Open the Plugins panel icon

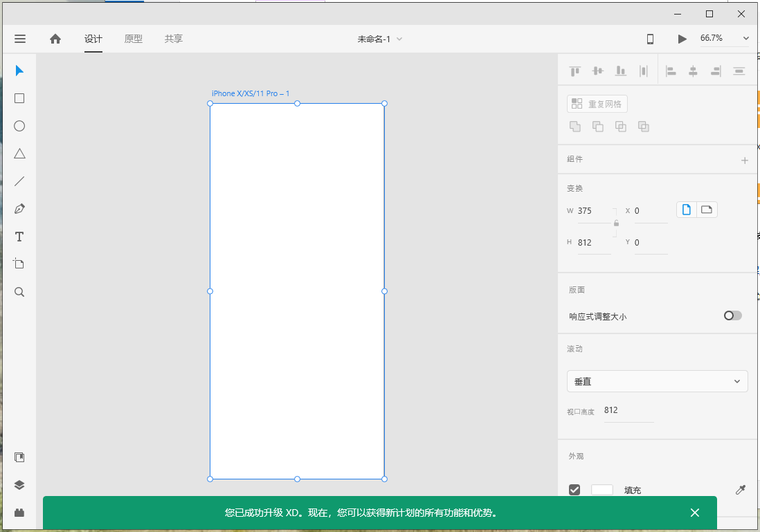(19, 513)
